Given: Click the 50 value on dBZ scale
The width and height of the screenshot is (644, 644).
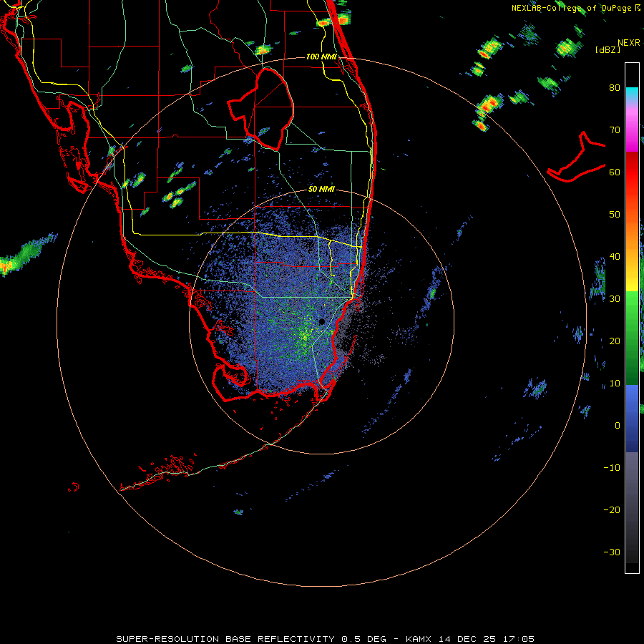Looking at the screenshot, I should coord(615,215).
